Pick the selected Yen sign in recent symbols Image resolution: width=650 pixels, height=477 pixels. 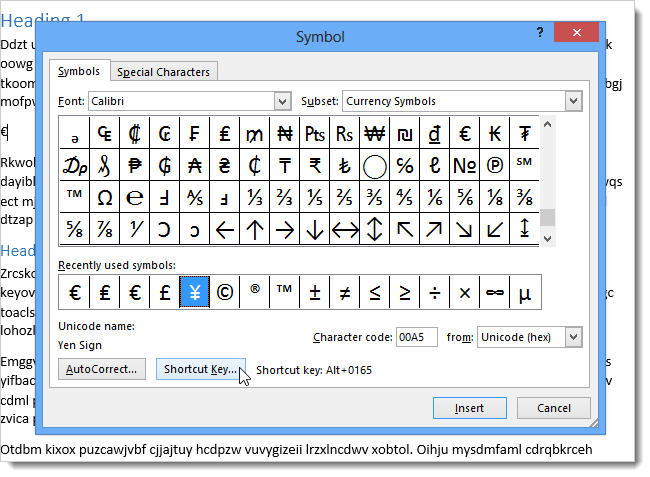coord(194,292)
